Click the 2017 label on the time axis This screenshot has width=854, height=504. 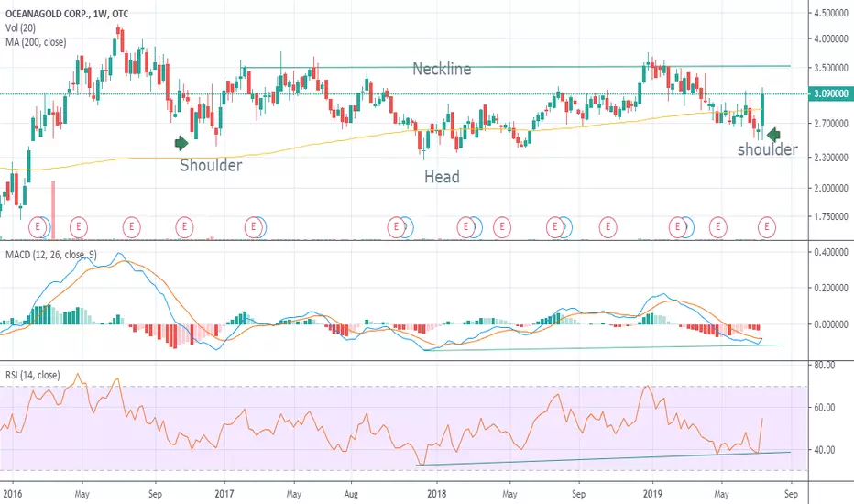tap(224, 494)
